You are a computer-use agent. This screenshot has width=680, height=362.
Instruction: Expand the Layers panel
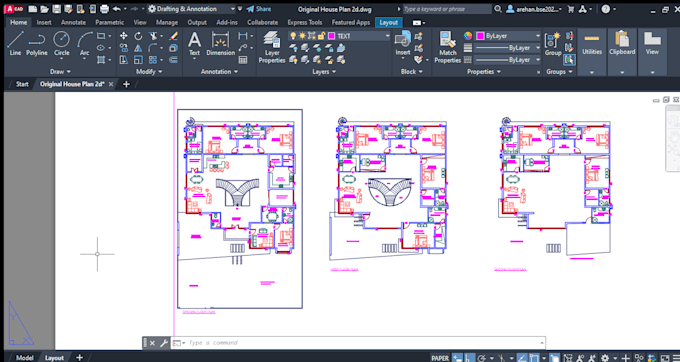pos(324,72)
